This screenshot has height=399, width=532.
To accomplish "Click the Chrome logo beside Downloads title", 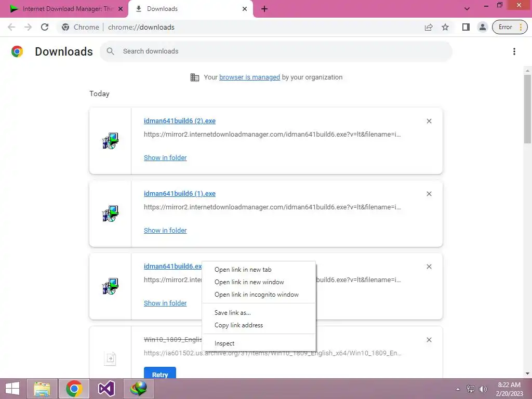I will pos(17,51).
